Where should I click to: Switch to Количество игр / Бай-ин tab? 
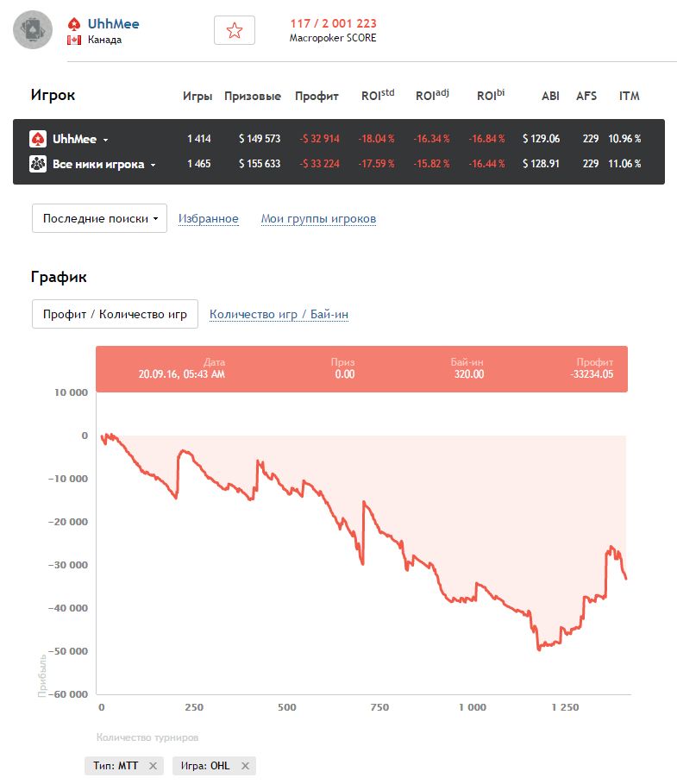(x=279, y=315)
